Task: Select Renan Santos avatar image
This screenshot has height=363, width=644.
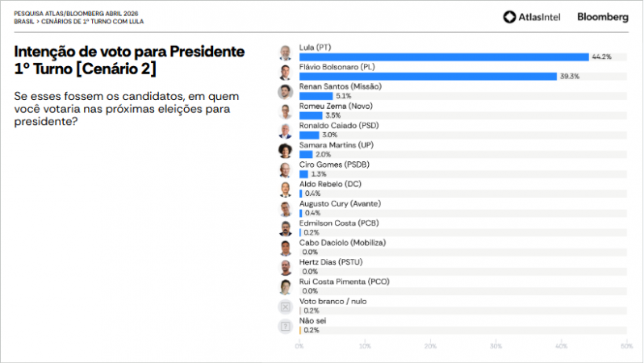Action: point(285,91)
